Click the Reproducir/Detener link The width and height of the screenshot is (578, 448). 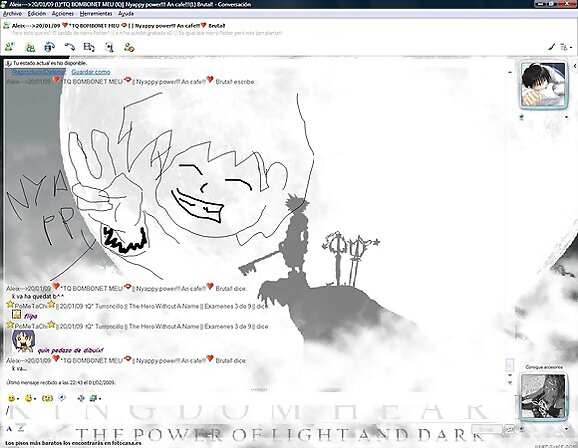[39, 72]
